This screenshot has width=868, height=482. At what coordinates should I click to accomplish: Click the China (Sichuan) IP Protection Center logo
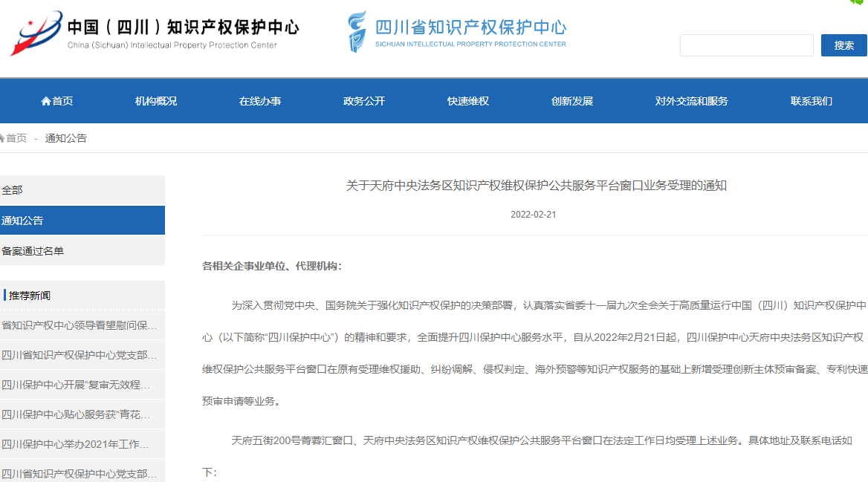[x=33, y=33]
